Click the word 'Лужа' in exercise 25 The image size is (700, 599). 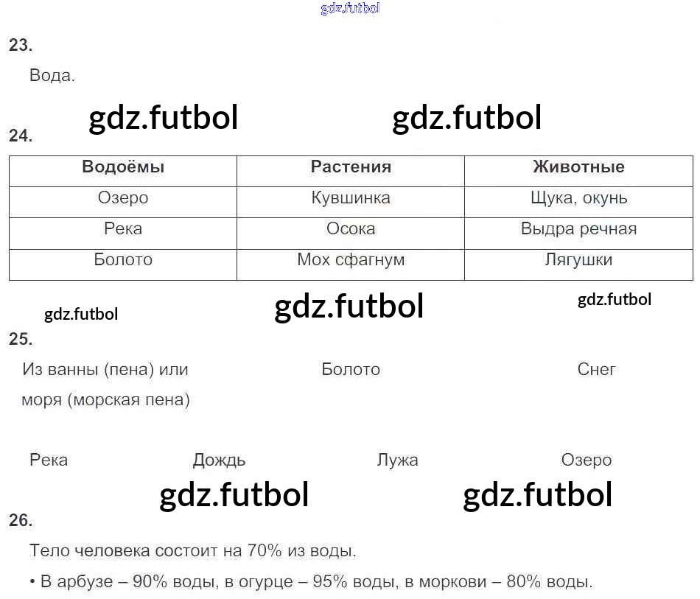(397, 460)
